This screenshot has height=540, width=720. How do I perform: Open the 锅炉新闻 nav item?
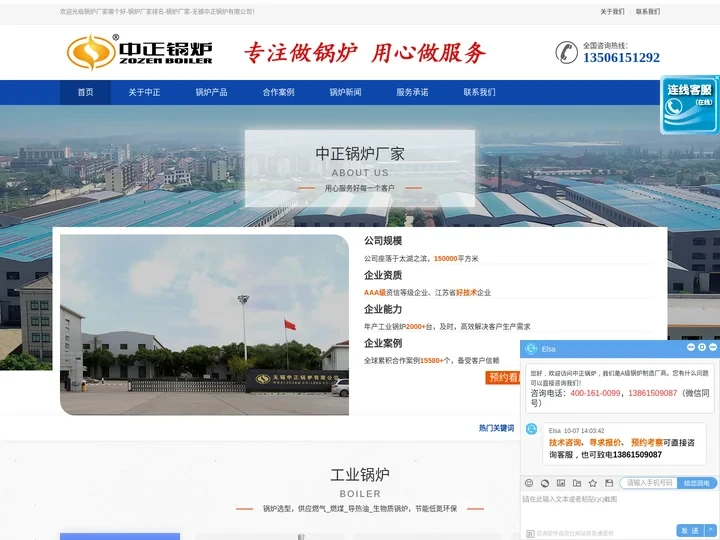coord(345,92)
